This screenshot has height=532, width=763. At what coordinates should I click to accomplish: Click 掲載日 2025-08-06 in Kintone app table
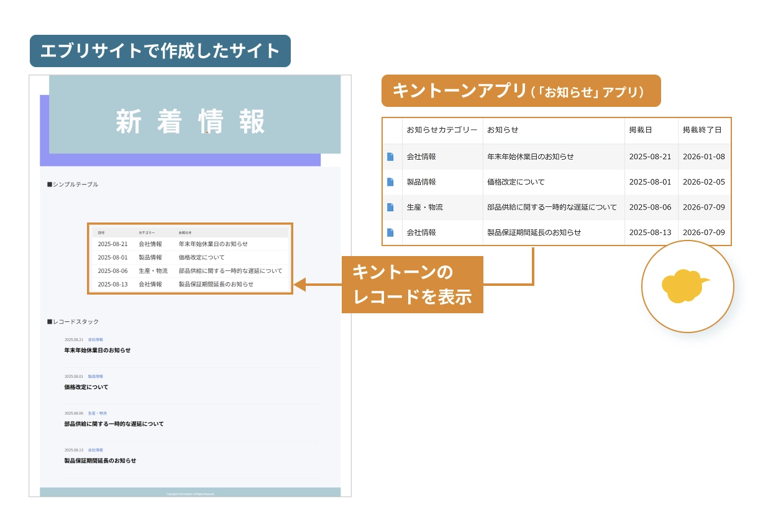point(650,207)
